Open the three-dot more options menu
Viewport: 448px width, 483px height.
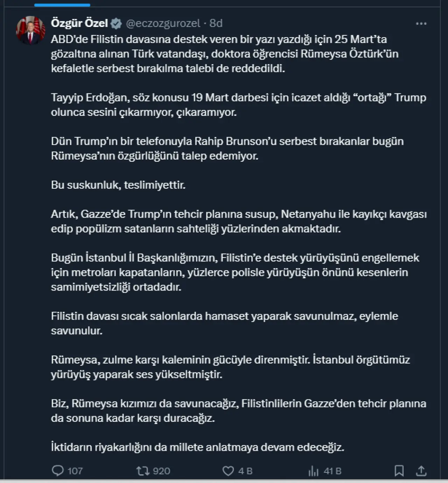(421, 23)
